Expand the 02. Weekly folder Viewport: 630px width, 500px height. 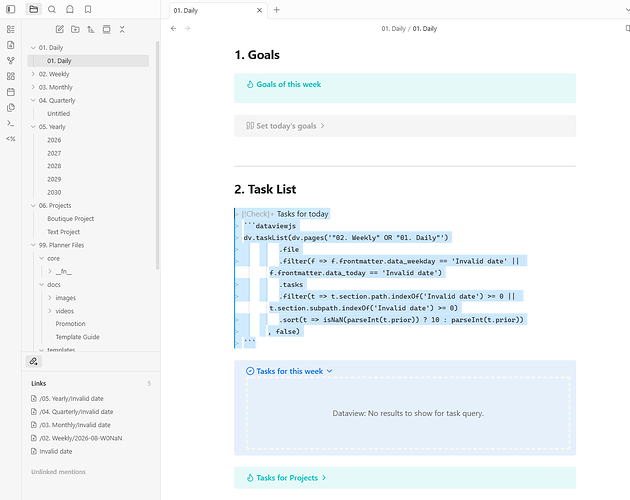(33, 74)
